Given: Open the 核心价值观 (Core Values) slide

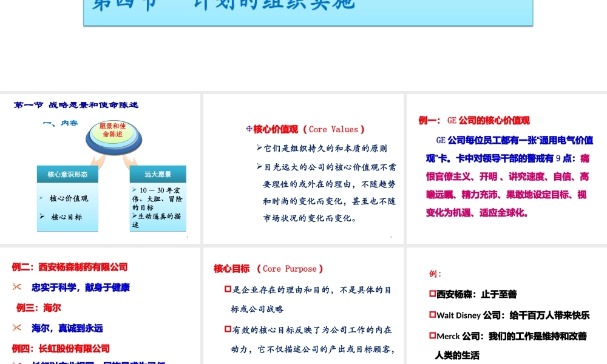Looking at the screenshot, I should (303, 169).
